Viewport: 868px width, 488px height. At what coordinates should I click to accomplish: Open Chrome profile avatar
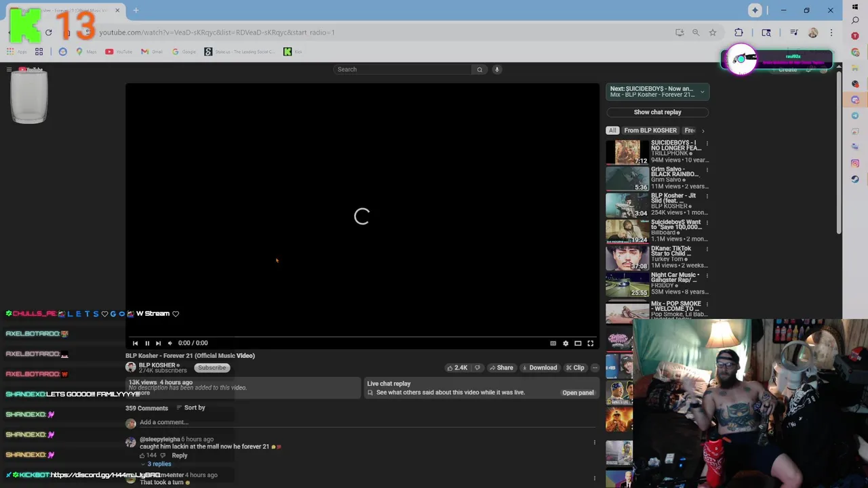(x=813, y=33)
